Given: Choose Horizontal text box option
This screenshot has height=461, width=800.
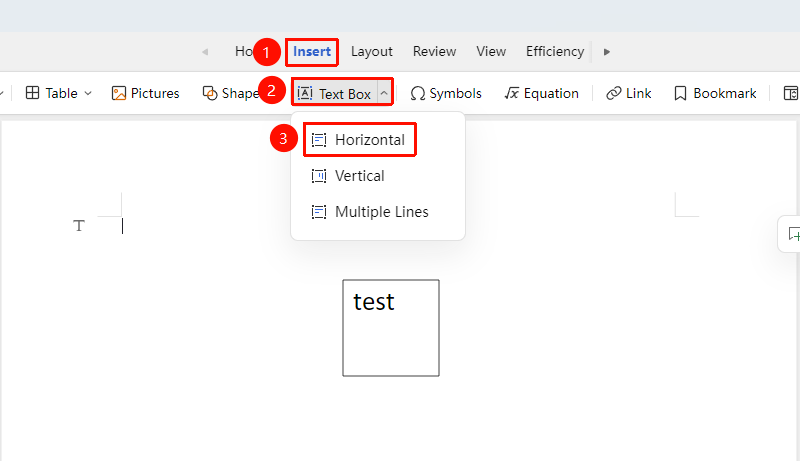Looking at the screenshot, I should coord(360,140).
